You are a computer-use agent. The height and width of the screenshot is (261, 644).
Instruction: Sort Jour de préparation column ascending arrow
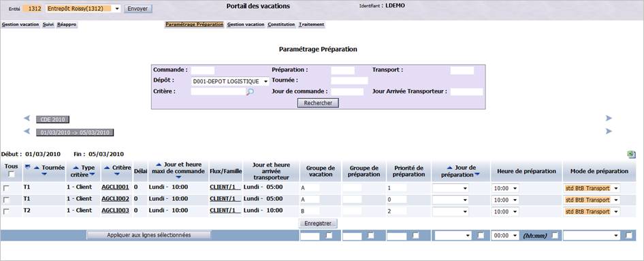pyautogui.click(x=449, y=168)
